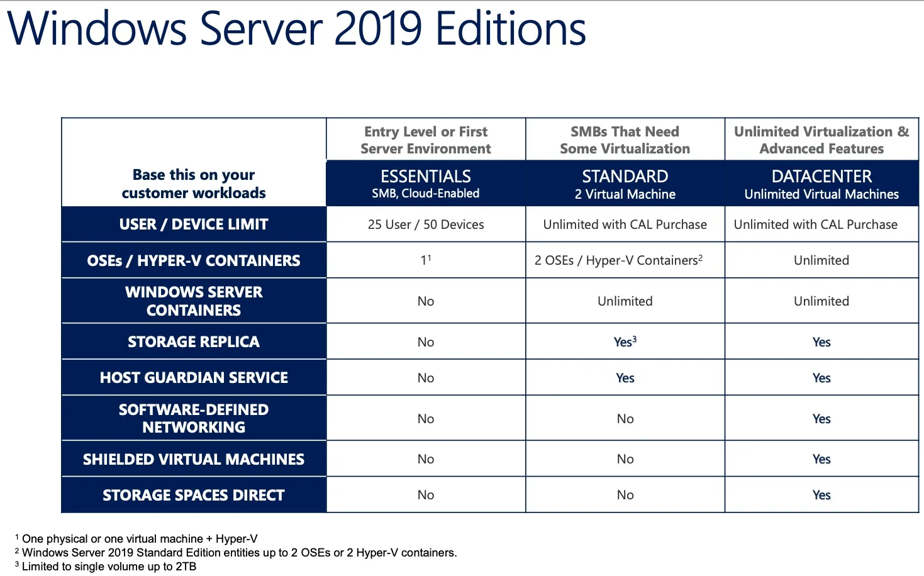This screenshot has height=576, width=924.
Task: Click the USER / DEVICE LIMIT row label
Action: point(193,224)
